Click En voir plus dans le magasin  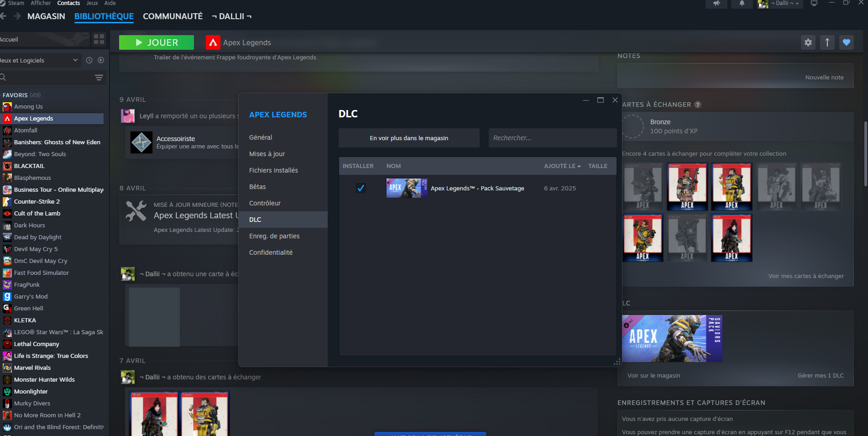409,138
